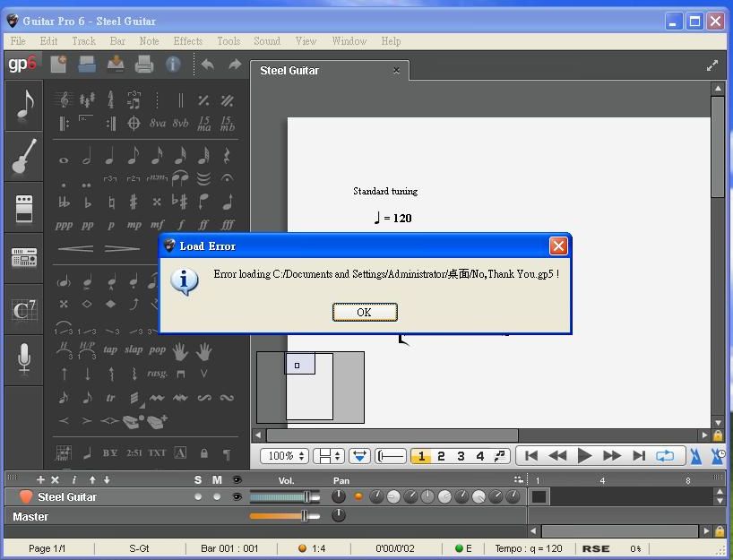This screenshot has height=560, width=733.
Task: Toggle Steel Guitar track visibility
Action: pos(237,496)
